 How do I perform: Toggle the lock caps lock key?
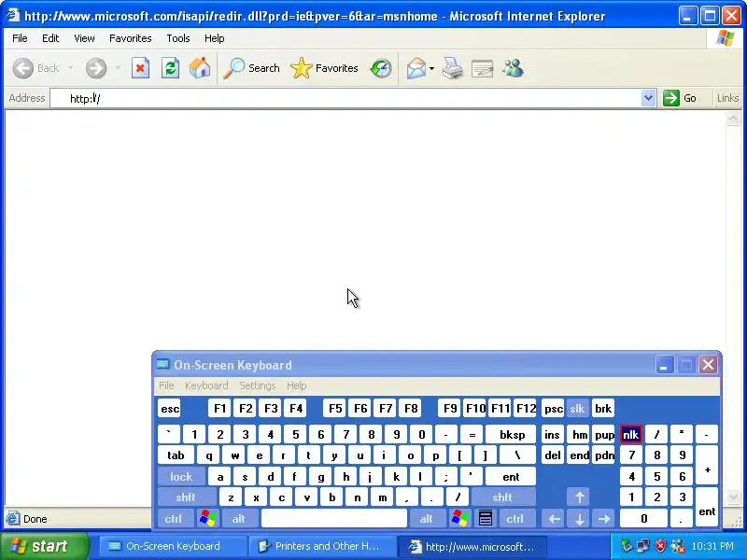181,476
